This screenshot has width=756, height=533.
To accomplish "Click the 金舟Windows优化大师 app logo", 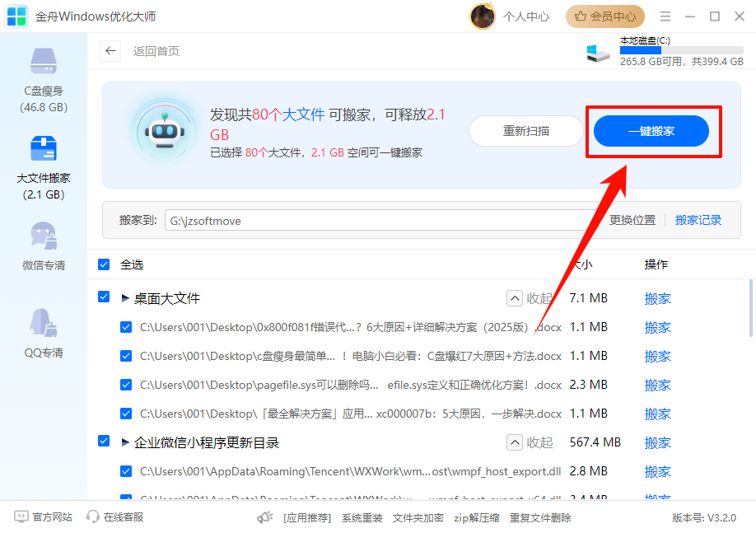I will (x=16, y=16).
